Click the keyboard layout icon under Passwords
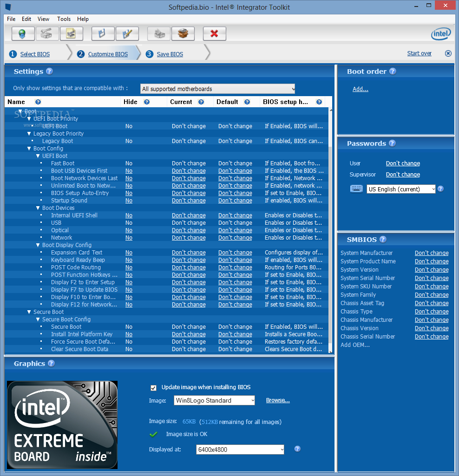Viewport: 459px width, 476px height. (x=356, y=189)
